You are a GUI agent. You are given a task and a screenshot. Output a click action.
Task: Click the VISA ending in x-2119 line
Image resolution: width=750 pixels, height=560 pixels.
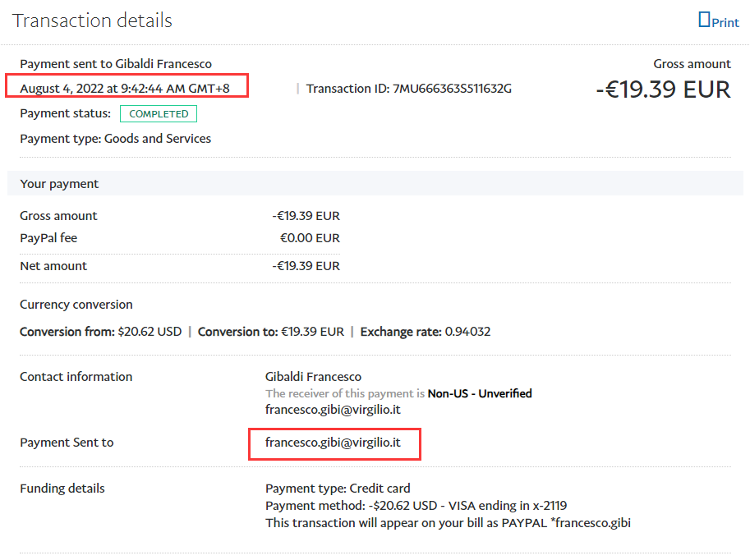coord(416,506)
